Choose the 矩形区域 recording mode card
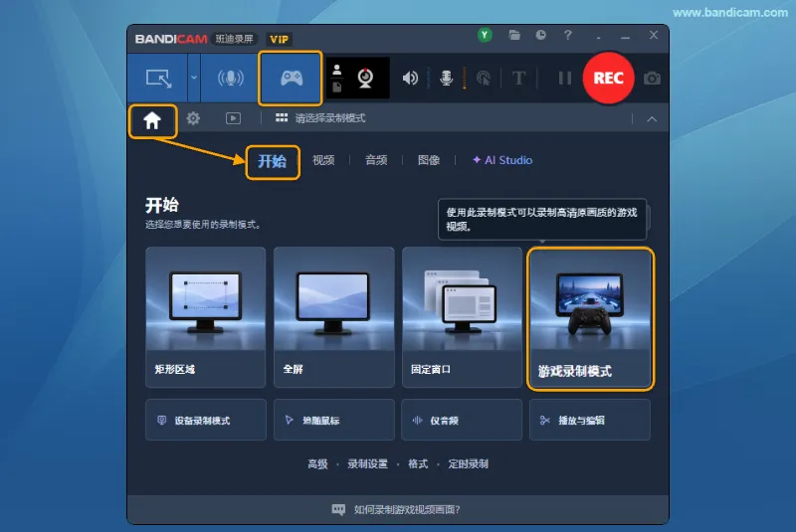This screenshot has width=796, height=532. 206,317
